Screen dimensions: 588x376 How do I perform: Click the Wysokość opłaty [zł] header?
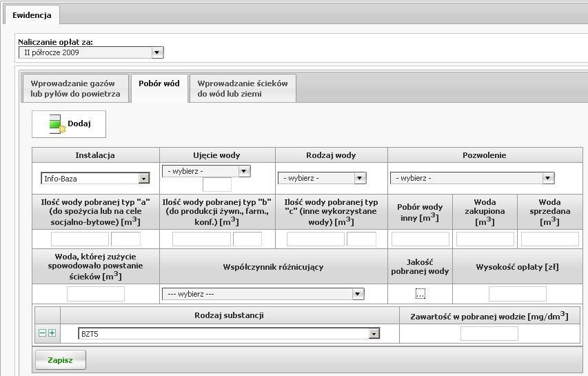coord(518,267)
